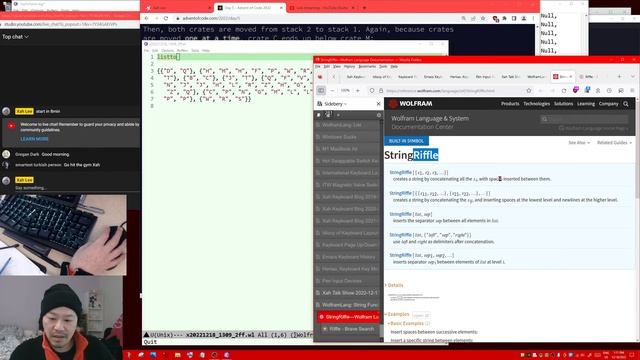The image size is (640, 360).
Task: Bookmark Advent of Code page in Chrome
Action: [483, 18]
